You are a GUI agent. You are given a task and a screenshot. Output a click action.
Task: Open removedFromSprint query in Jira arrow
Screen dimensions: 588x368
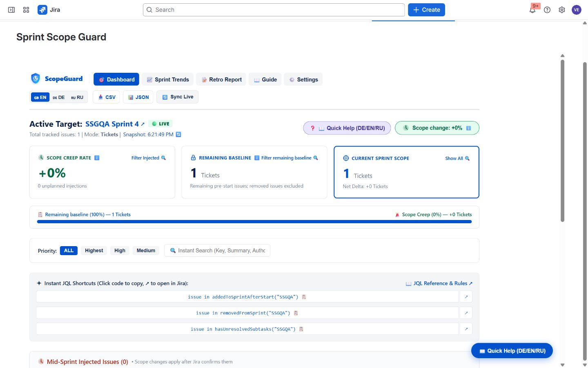pos(466,313)
